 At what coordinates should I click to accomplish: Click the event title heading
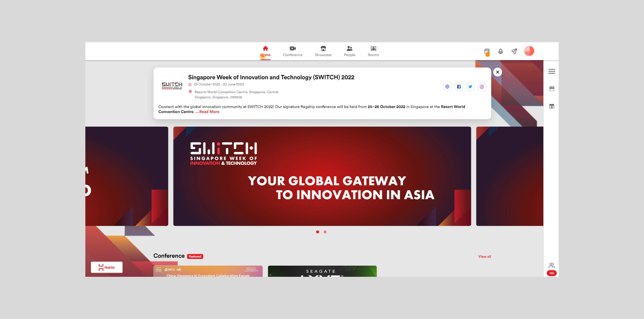coord(271,77)
